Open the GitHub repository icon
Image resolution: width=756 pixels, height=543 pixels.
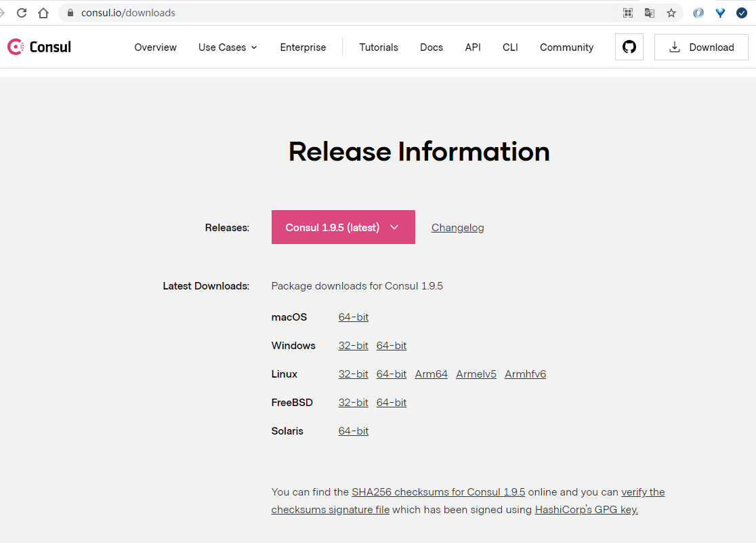(629, 47)
